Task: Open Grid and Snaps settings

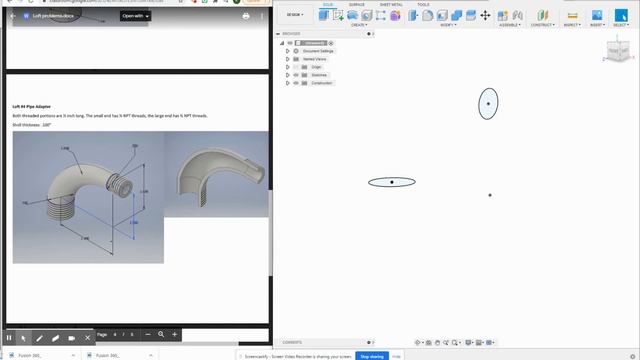Action: tap(479, 342)
